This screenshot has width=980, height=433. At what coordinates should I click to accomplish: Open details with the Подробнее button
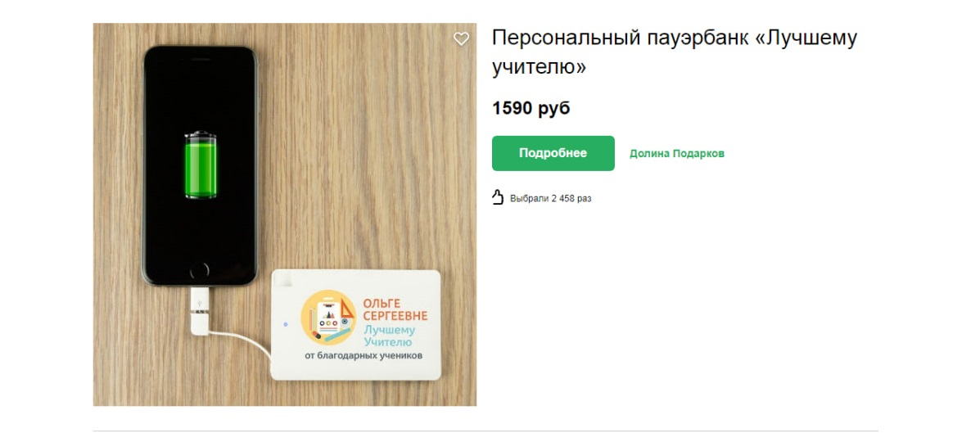point(553,153)
